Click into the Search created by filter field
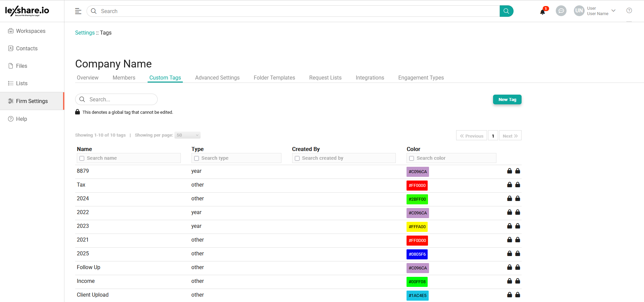The height and width of the screenshot is (302, 644). pos(347,158)
